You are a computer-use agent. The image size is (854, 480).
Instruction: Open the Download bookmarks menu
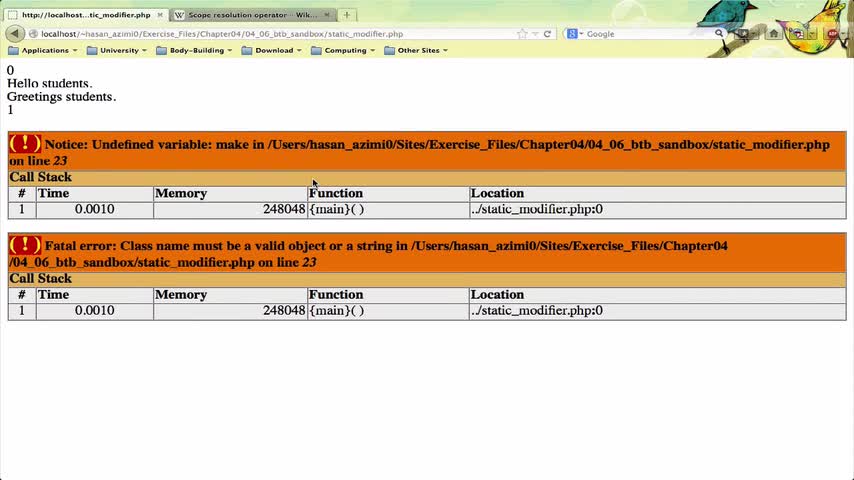click(271, 50)
